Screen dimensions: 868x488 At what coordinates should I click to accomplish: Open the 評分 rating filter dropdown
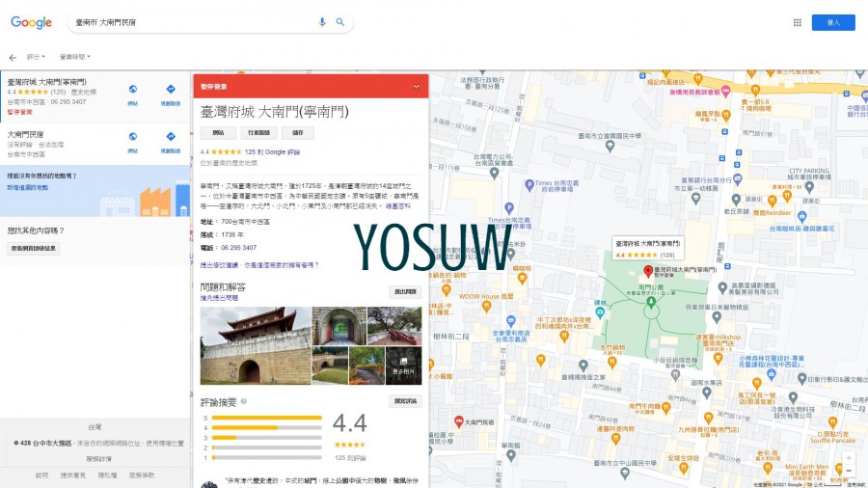pos(36,58)
